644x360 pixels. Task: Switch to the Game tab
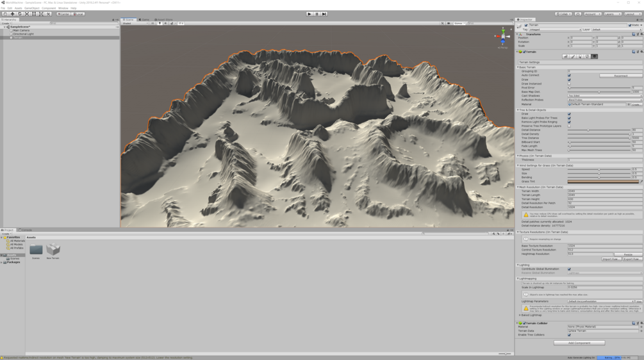pyautogui.click(x=144, y=19)
